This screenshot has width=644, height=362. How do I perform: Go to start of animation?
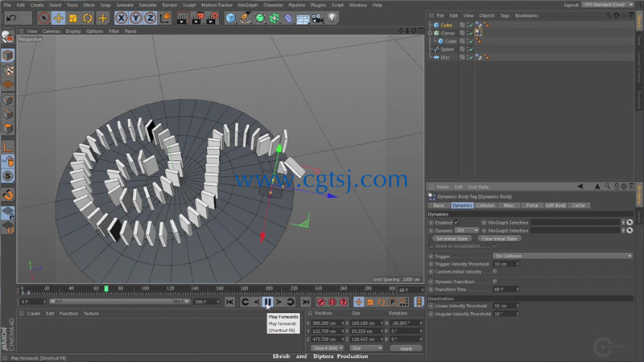[229, 302]
